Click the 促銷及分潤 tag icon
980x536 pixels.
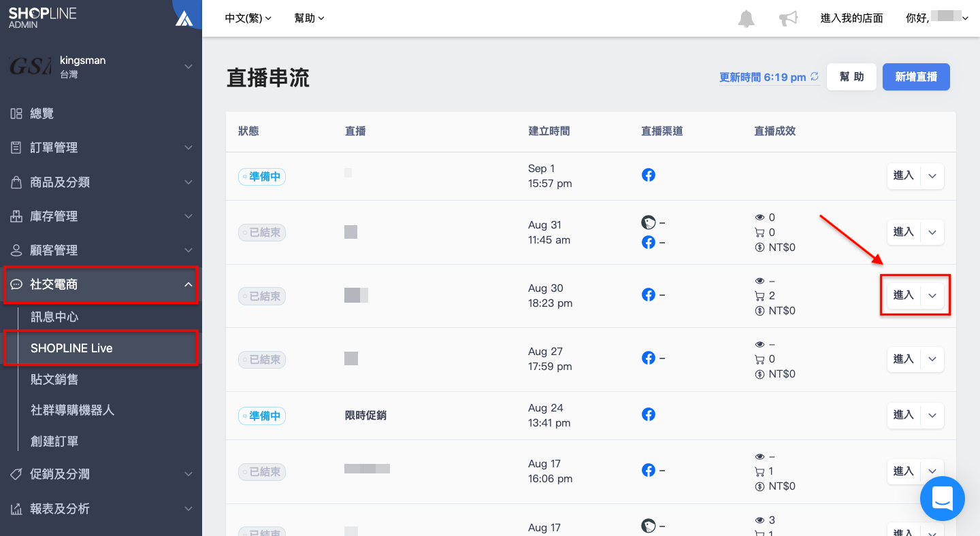coord(16,474)
